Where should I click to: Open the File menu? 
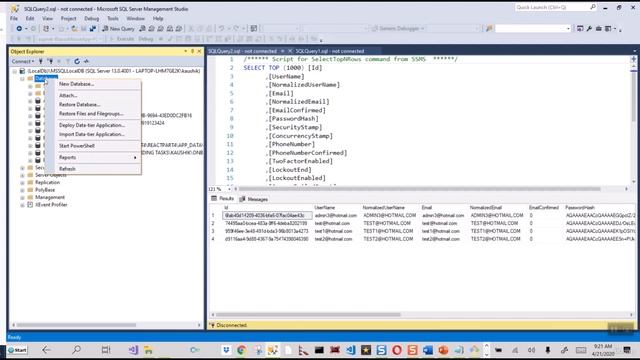click(x=14, y=18)
